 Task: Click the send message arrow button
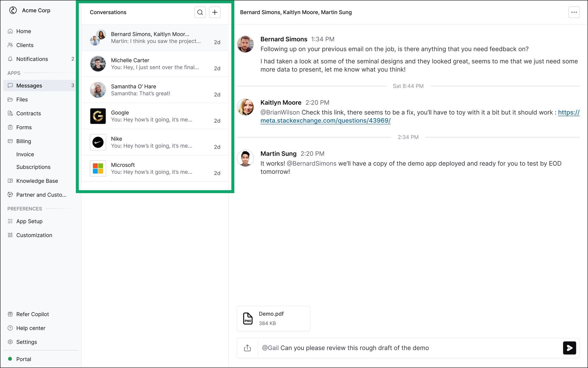click(x=569, y=348)
